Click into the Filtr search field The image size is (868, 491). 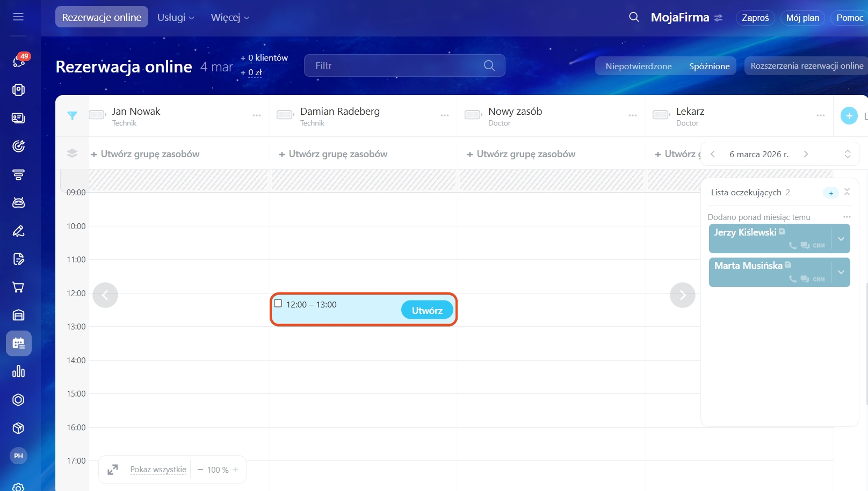click(x=397, y=65)
